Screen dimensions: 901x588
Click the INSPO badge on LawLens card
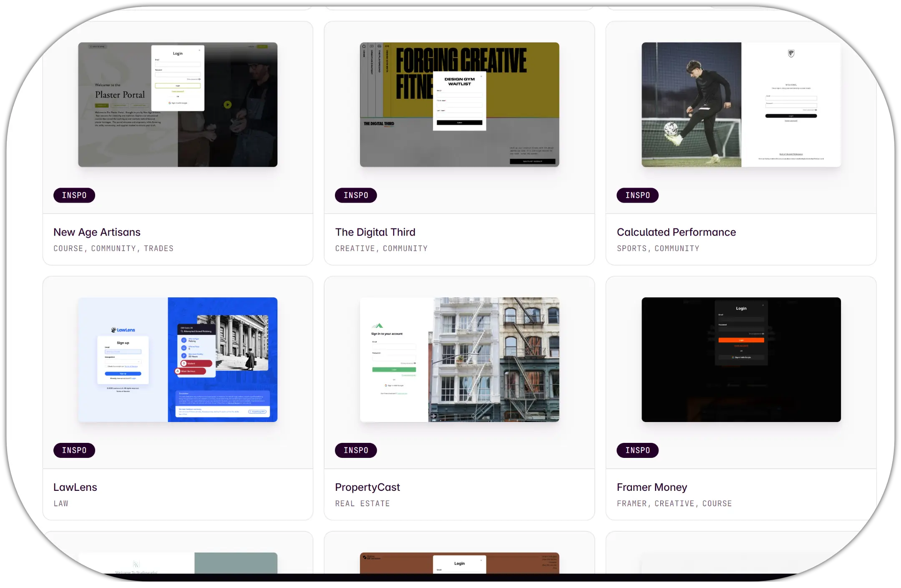[x=74, y=450]
